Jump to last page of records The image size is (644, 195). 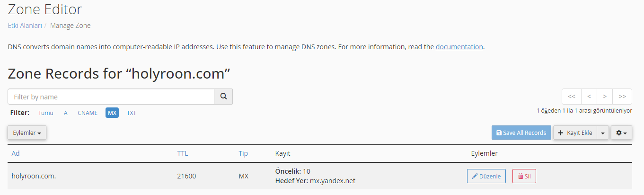click(622, 97)
